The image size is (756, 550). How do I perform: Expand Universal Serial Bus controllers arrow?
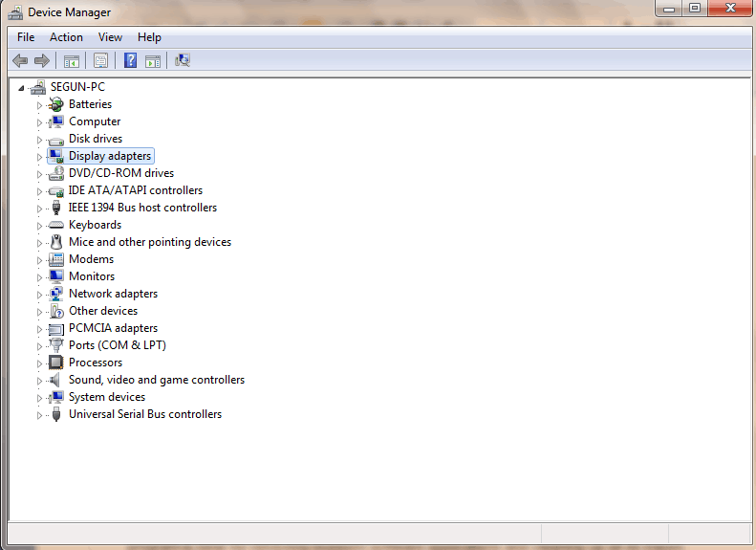click(x=39, y=415)
